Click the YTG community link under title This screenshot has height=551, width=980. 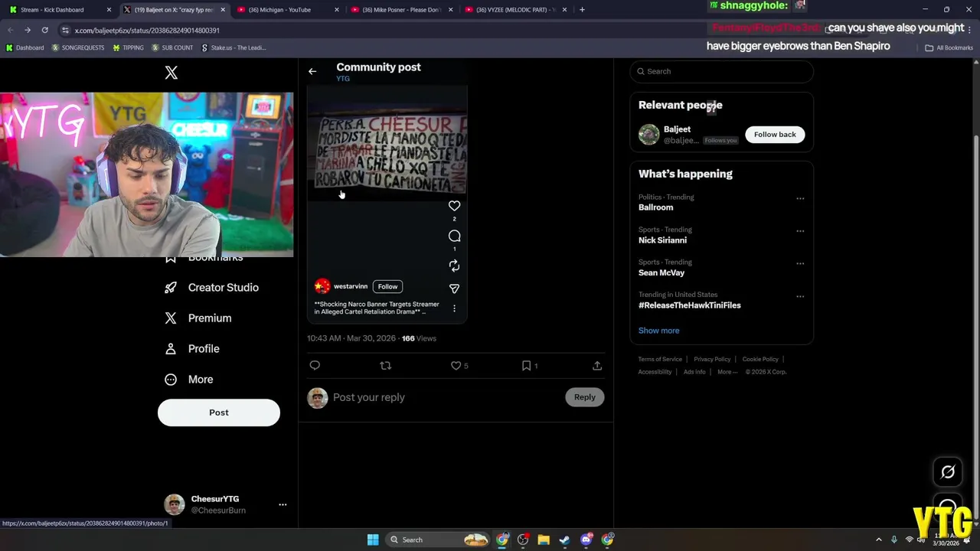click(343, 79)
